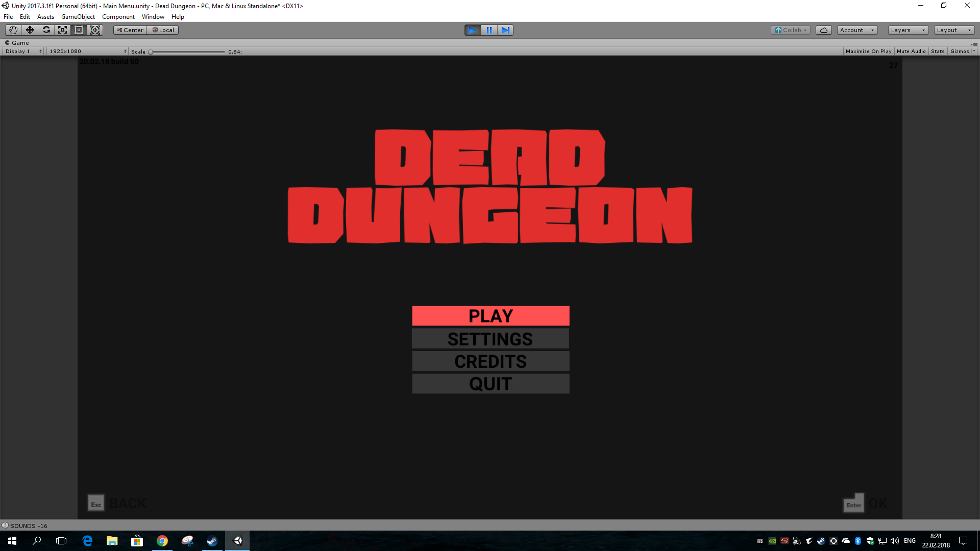Click the Scale slider handle
980x551 pixels.
pos(151,52)
